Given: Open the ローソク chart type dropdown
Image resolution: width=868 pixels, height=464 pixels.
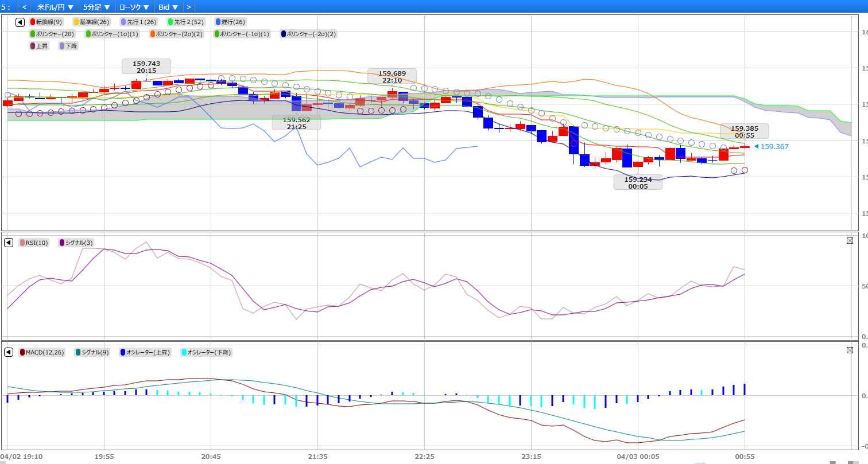Looking at the screenshot, I should (x=134, y=7).
